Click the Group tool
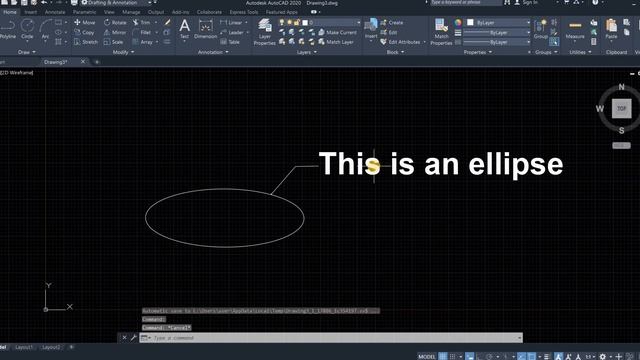This screenshot has height=360, width=640. pyautogui.click(x=541, y=29)
